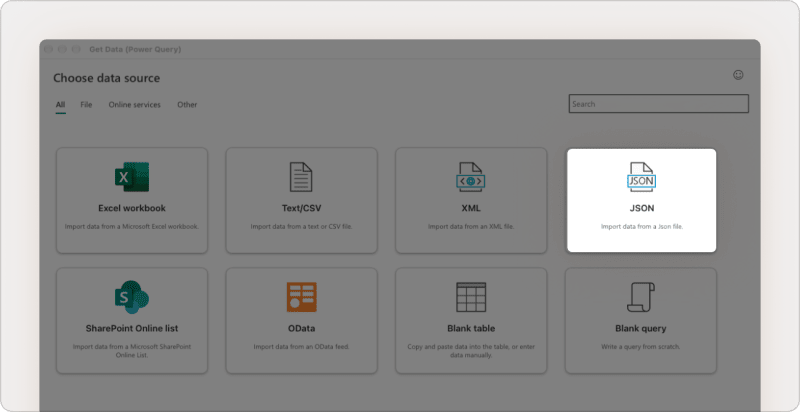Select the Blank query title
800x412 pixels.
click(x=640, y=328)
